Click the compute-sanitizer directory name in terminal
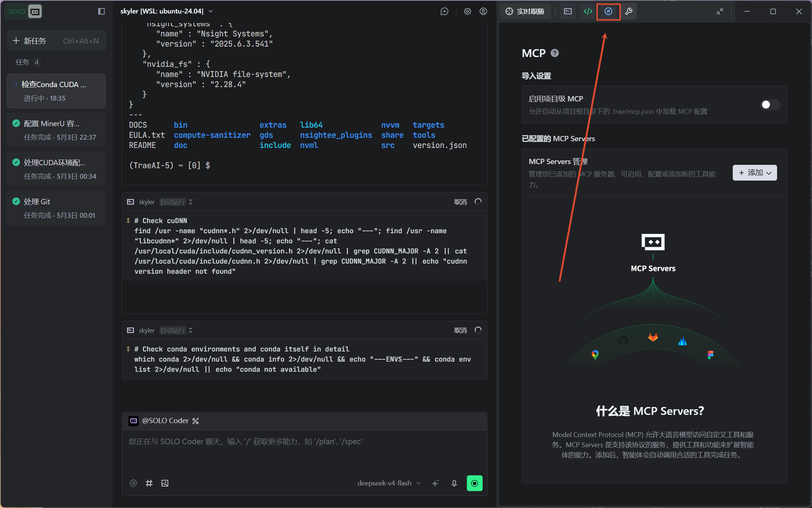 (x=212, y=135)
